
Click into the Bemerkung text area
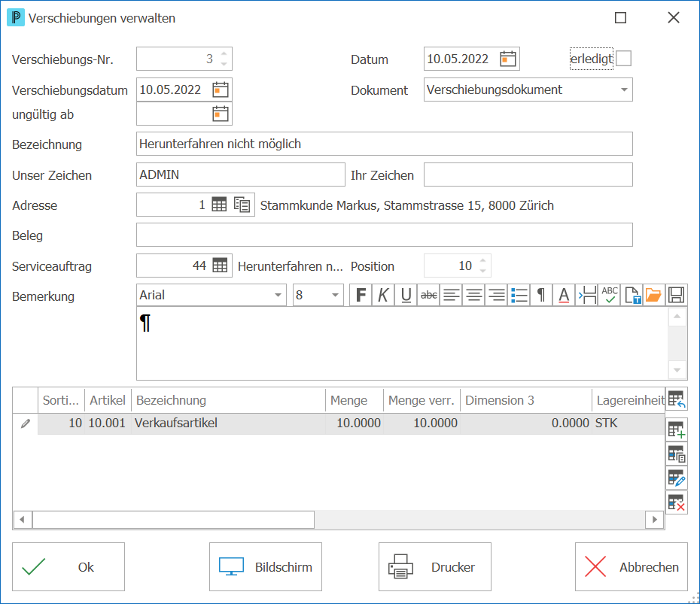point(402,343)
